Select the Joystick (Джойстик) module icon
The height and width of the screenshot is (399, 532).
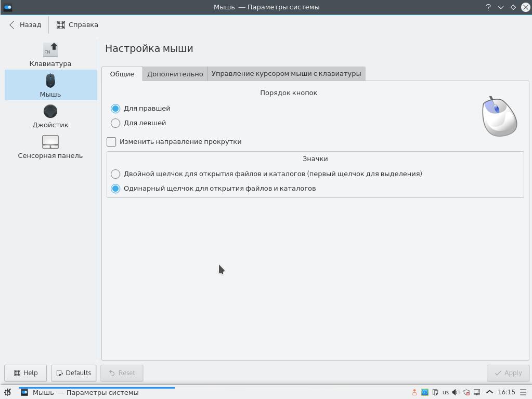[50, 116]
